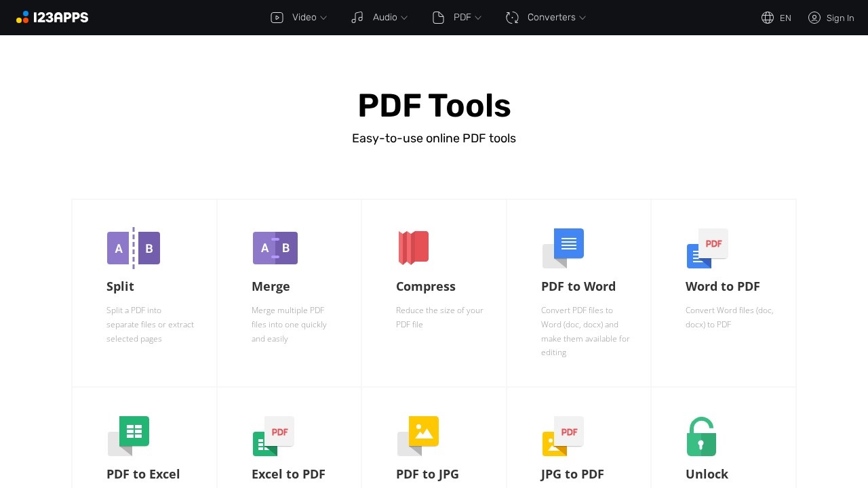Viewport: 868px width, 488px height.
Task: Expand the Converters menu chevron
Action: 583,18
